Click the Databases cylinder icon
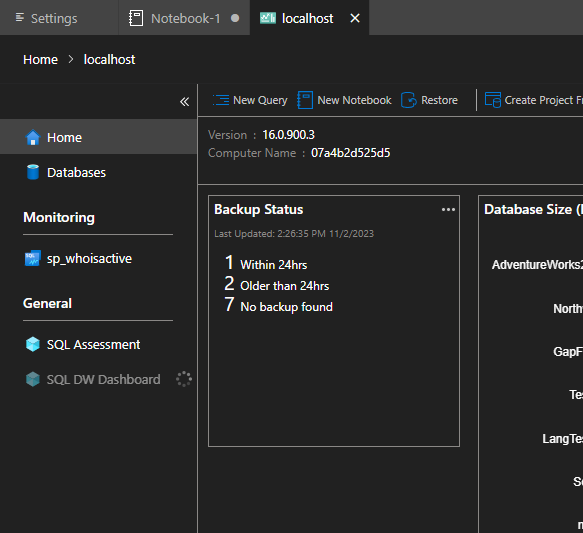Viewport: 583px width, 533px height. [33, 172]
